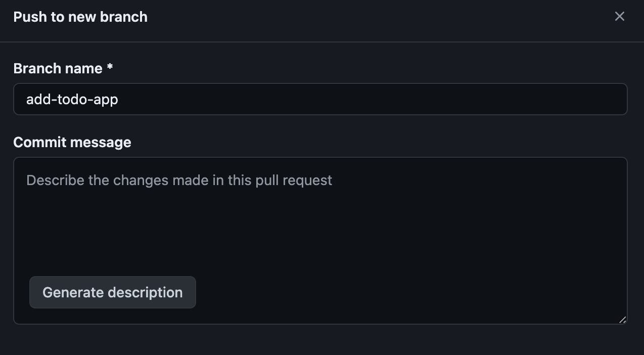Click the "Branch name" field label

tap(58, 68)
